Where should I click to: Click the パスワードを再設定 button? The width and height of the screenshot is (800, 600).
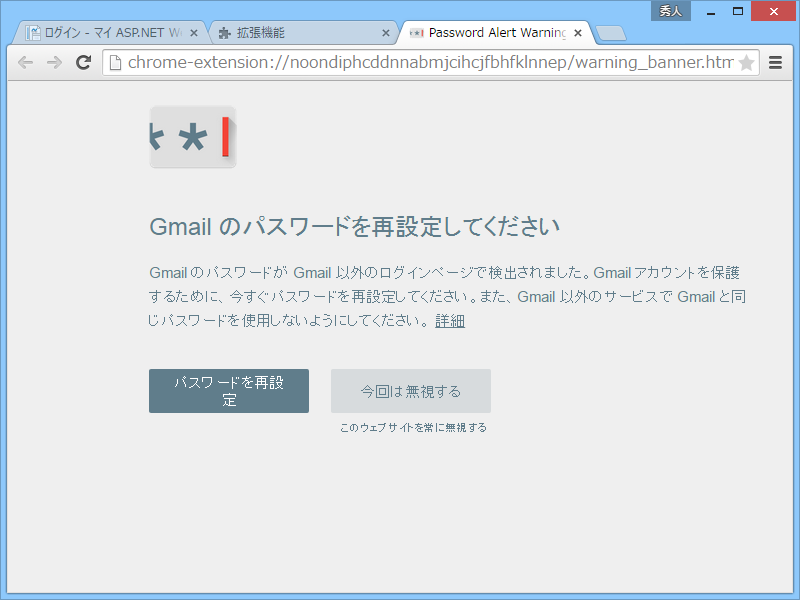tap(228, 390)
